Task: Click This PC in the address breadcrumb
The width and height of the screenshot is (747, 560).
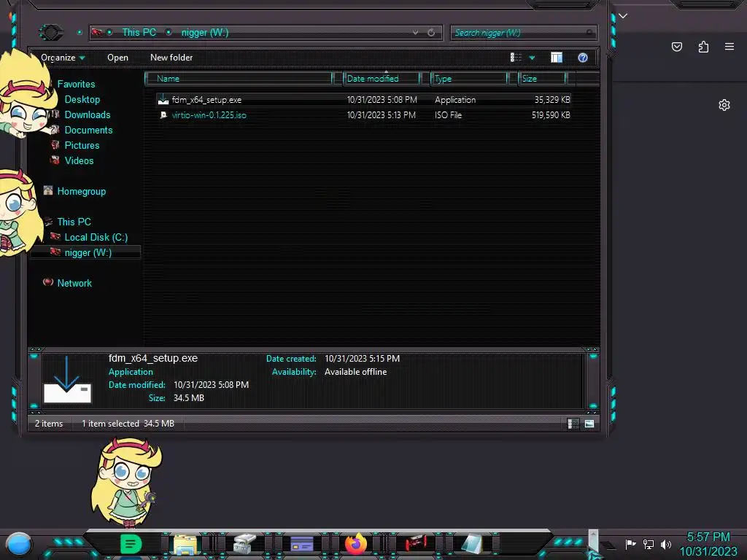Action: point(139,32)
